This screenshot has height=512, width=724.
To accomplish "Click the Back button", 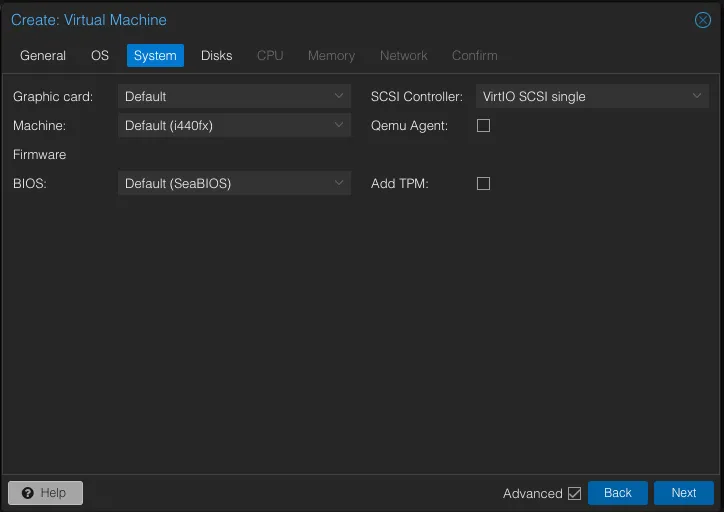I will click(x=617, y=493).
